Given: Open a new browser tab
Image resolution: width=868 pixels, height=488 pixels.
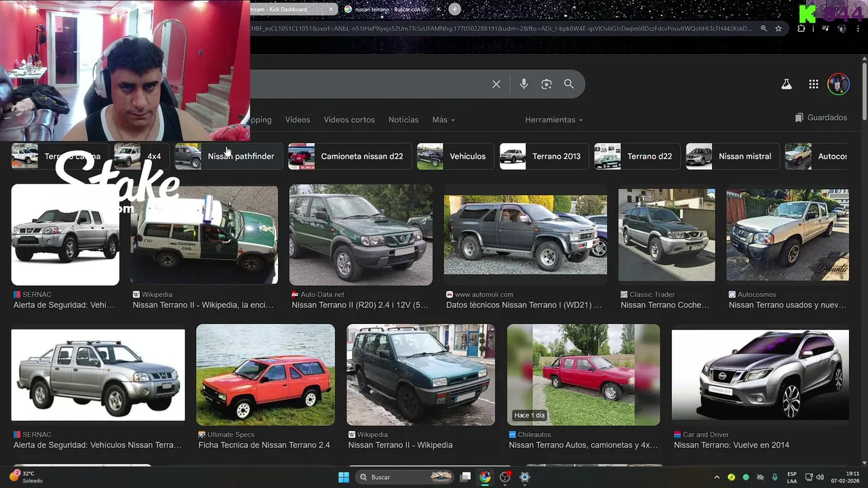Looking at the screenshot, I should (x=455, y=9).
